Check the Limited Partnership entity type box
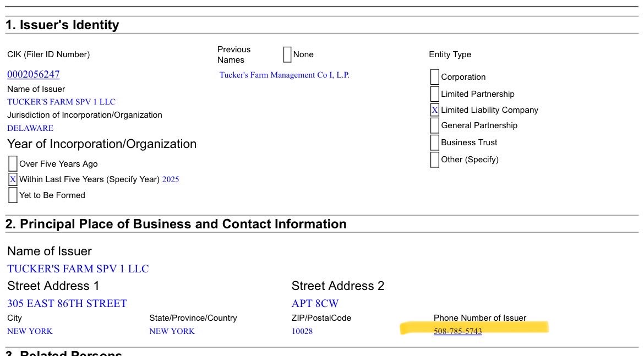This screenshot has height=356, width=644. click(435, 94)
